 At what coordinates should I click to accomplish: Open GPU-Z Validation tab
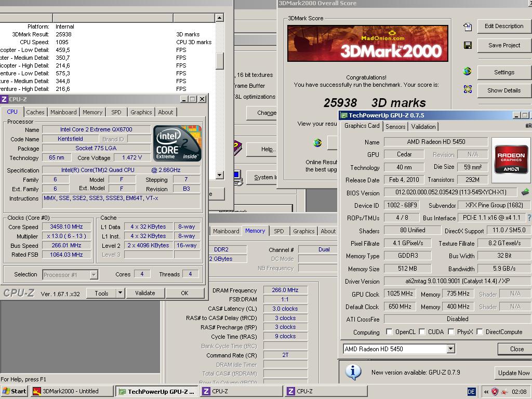(423, 127)
